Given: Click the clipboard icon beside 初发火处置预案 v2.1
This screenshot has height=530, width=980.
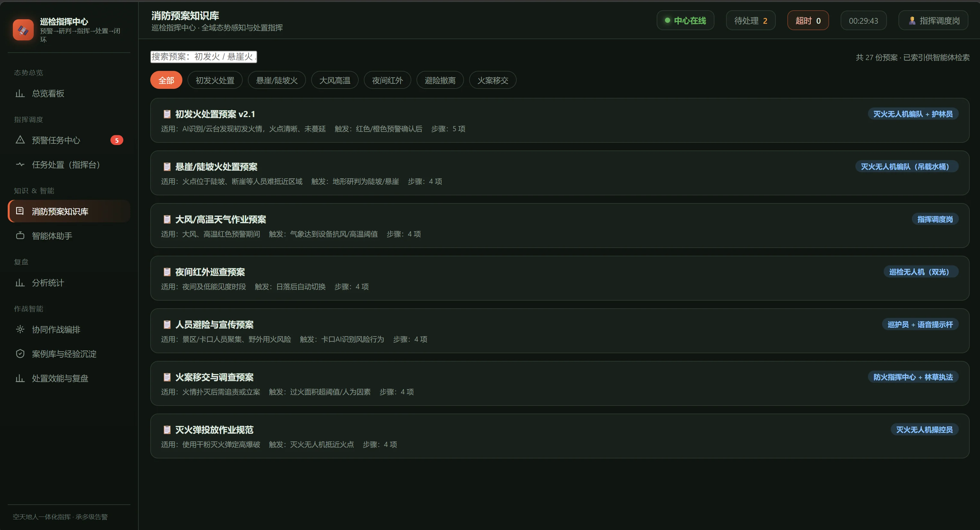Looking at the screenshot, I should [167, 114].
